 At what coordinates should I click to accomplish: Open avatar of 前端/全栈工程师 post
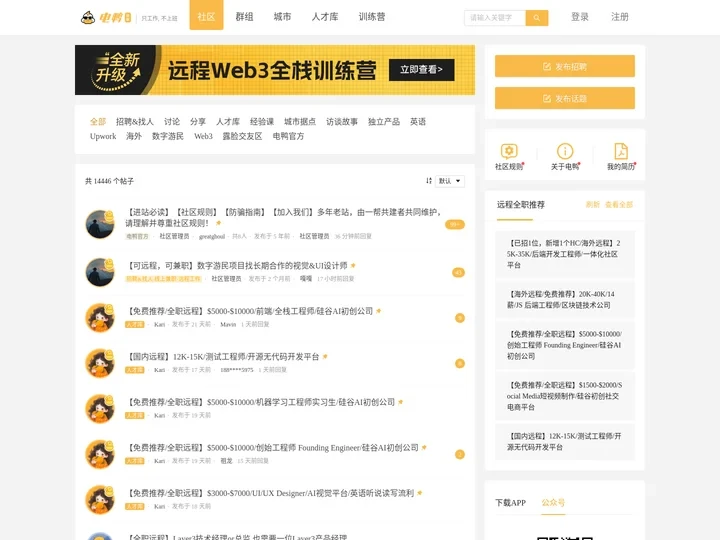pos(100,317)
